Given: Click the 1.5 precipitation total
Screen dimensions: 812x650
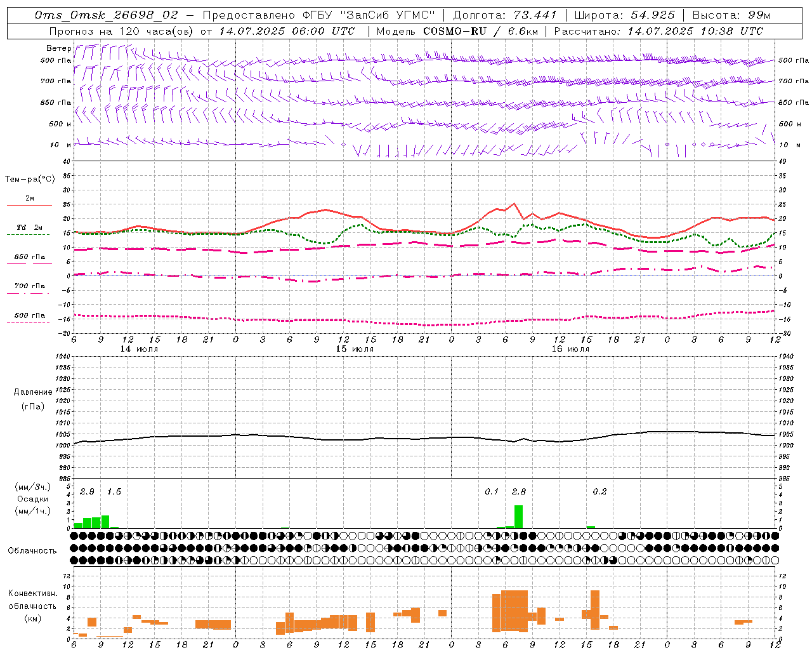Looking at the screenshot, I should [x=114, y=492].
